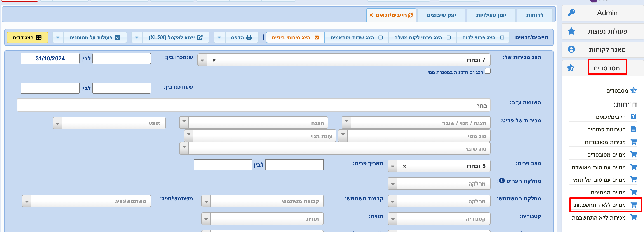Switch to the יומן שיבוצים tab

coord(441,15)
